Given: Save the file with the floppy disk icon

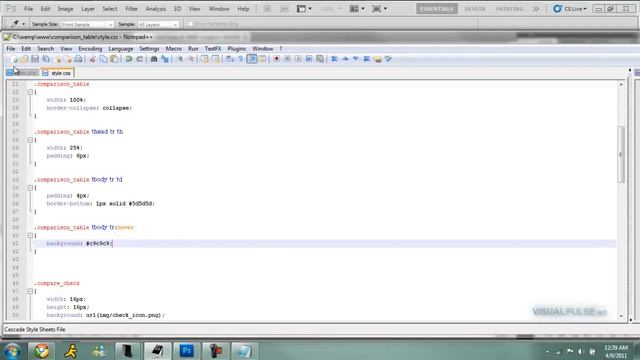Looking at the screenshot, I should point(35,59).
